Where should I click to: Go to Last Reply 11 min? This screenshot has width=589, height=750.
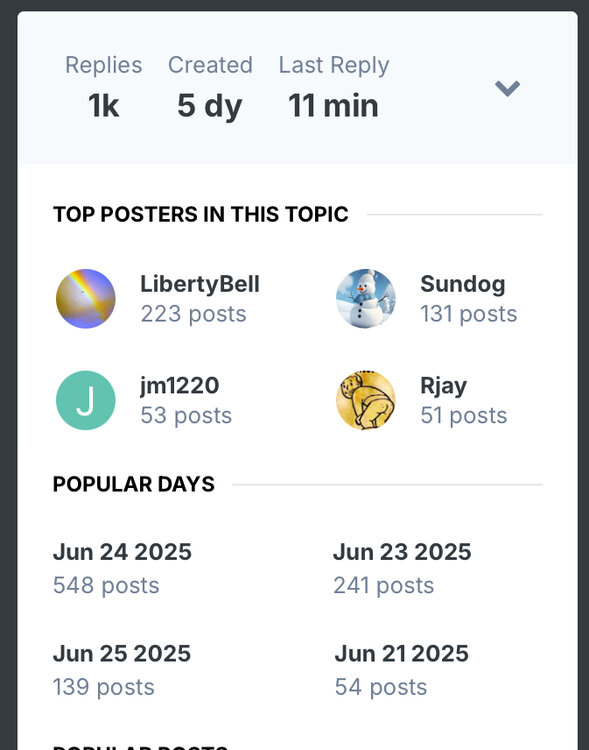coord(333,87)
